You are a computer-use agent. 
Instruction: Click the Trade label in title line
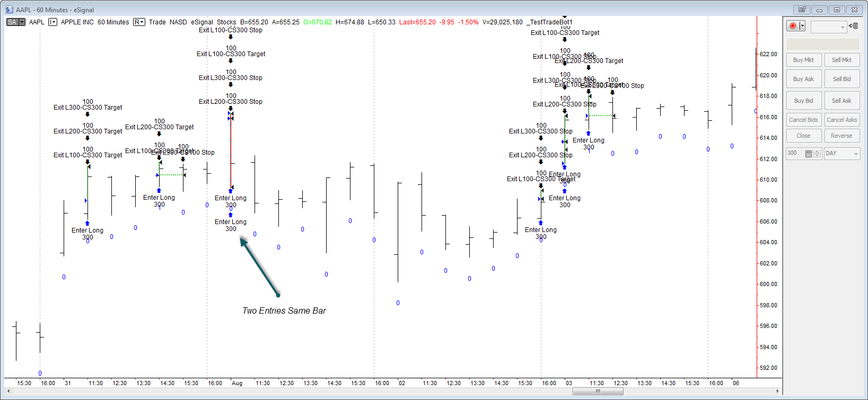pos(157,22)
